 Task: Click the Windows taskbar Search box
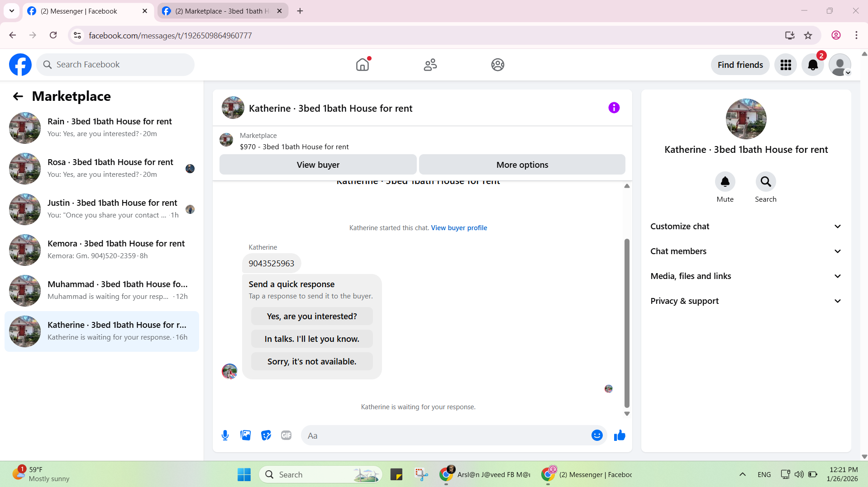pyautogui.click(x=320, y=474)
